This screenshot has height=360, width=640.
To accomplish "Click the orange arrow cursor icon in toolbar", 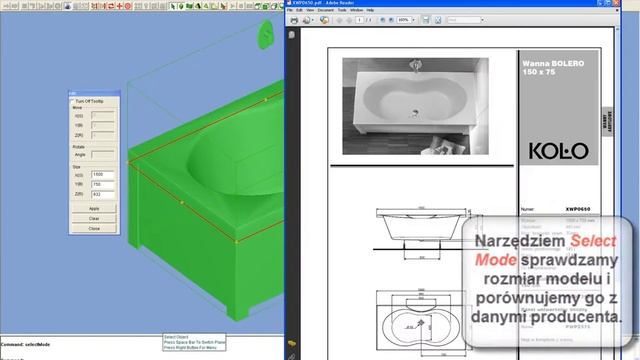I will (223, 6).
